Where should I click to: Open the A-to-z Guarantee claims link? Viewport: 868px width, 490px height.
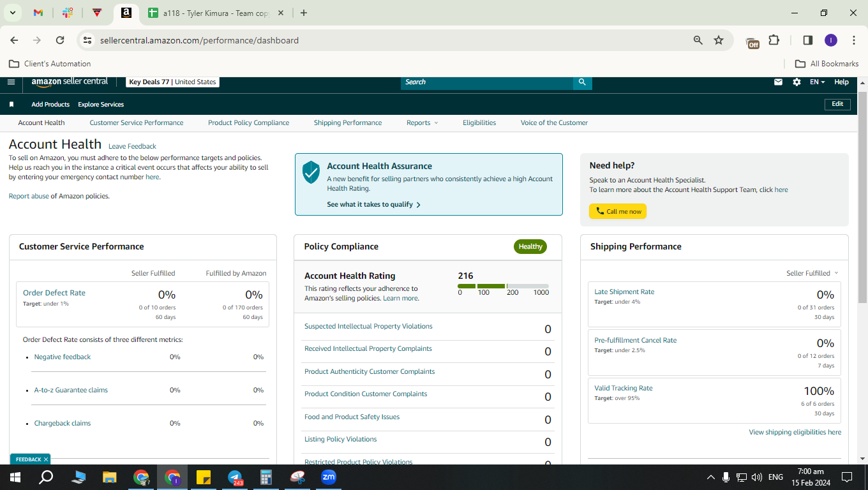71,390
